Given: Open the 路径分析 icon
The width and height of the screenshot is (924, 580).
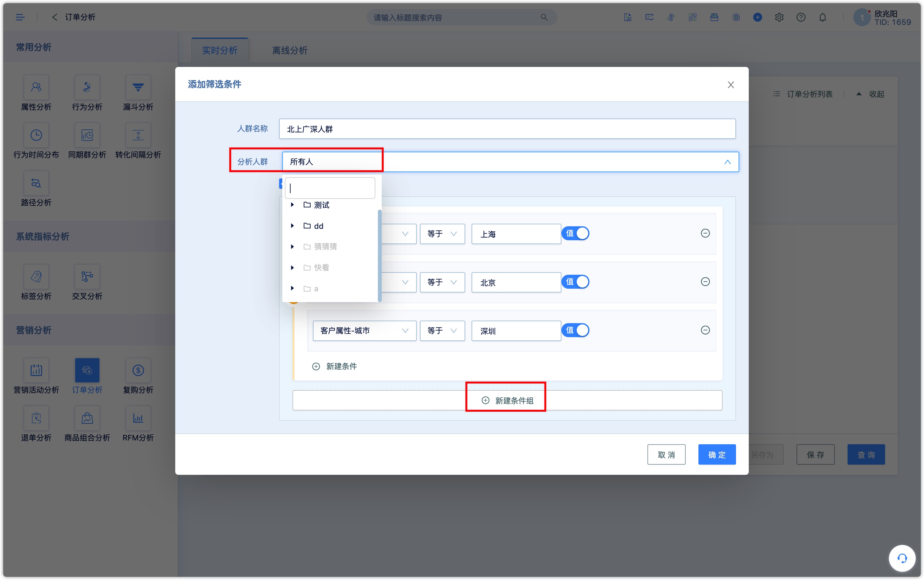Looking at the screenshot, I should pyautogui.click(x=36, y=183).
